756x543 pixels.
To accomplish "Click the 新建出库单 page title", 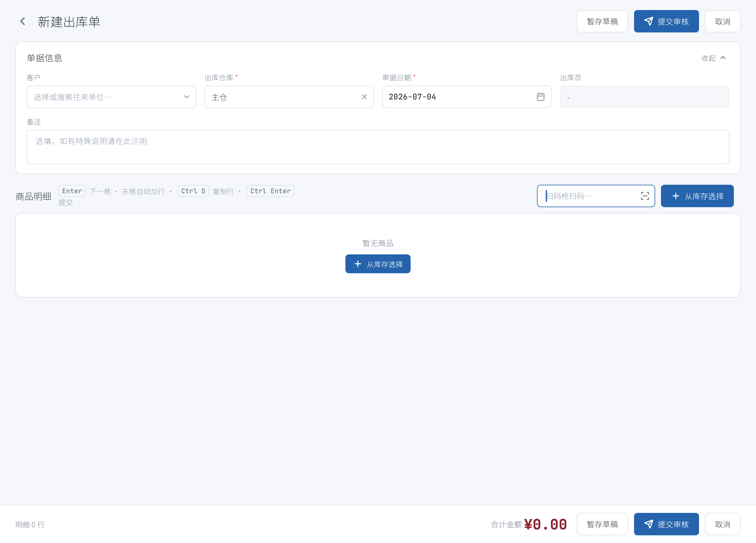I will point(69,22).
